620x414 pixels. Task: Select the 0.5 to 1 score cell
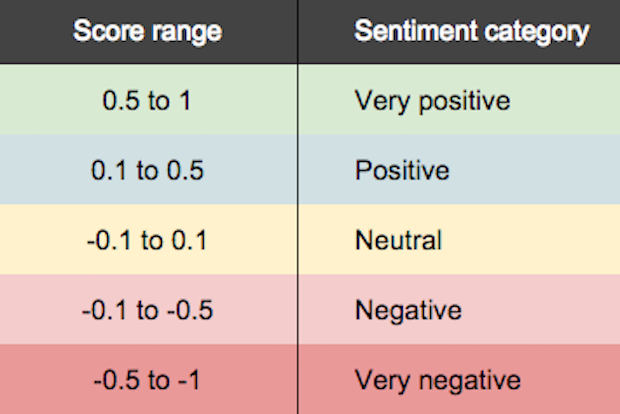click(x=147, y=101)
